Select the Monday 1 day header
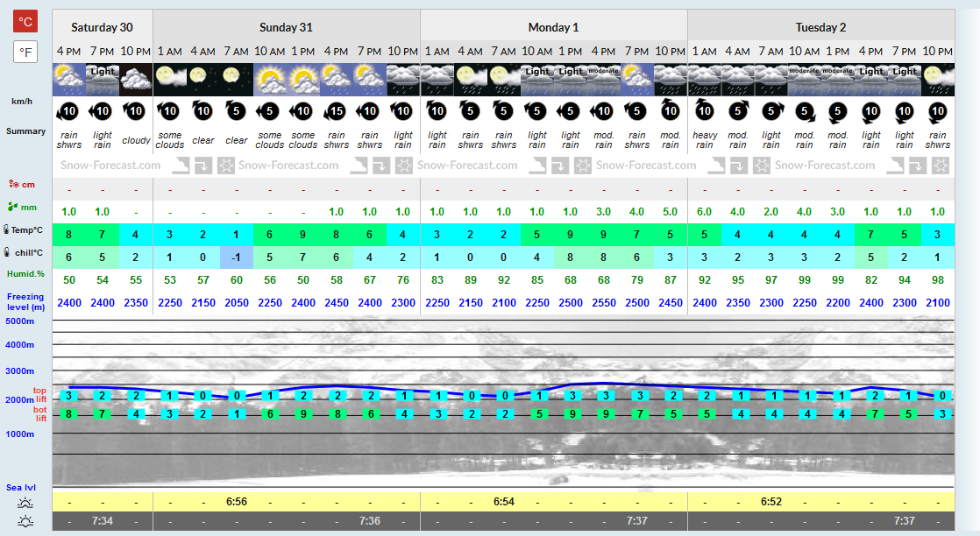The height and width of the screenshot is (536, 980). (553, 27)
